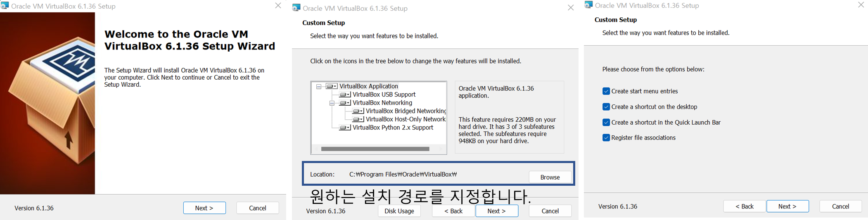This screenshot has height=220, width=868.
Task: Close the options Custom Setup window
Action: tap(861, 5)
